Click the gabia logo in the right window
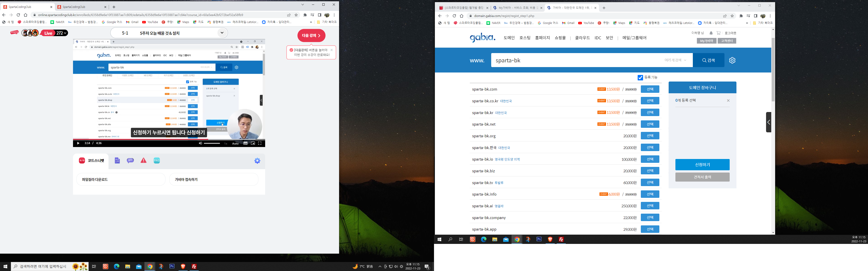 (x=483, y=38)
